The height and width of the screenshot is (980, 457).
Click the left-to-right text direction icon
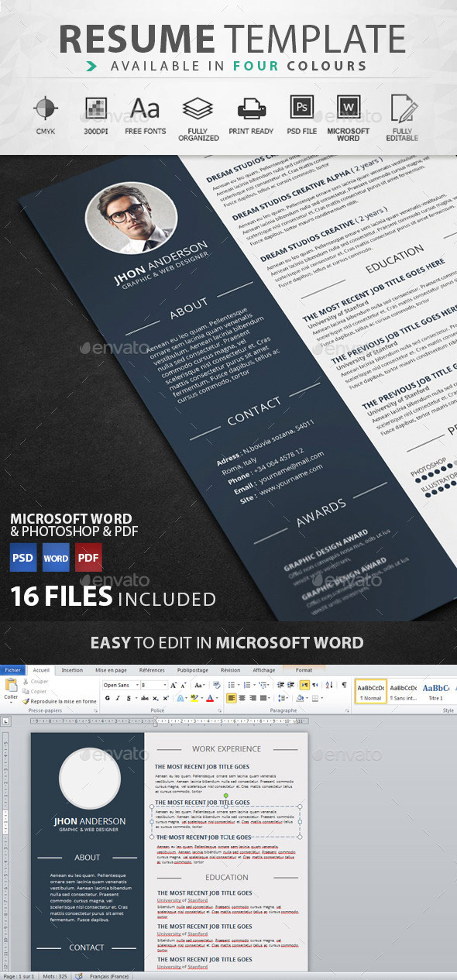point(304,685)
